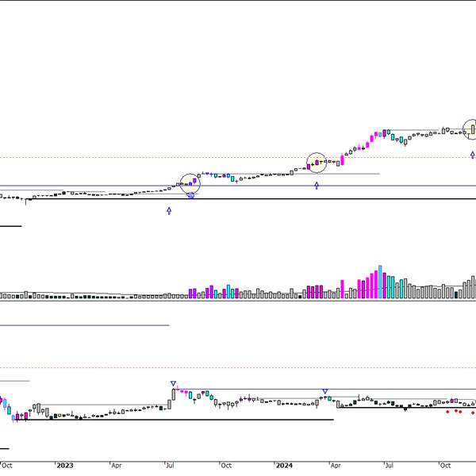Select the Jul label following Apr 2024
This screenshot has width=476, height=476.
click(x=390, y=466)
